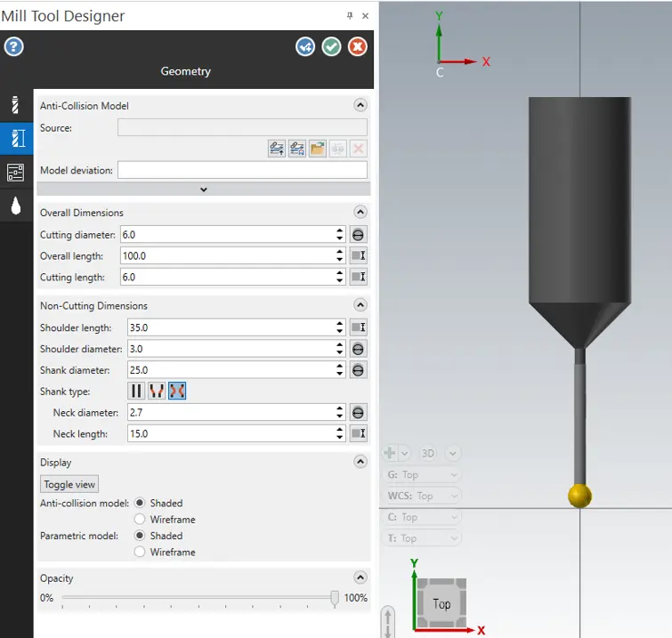Viewport: 672px width, 638px height.
Task: Collapse the Display section
Action: pyautogui.click(x=360, y=462)
